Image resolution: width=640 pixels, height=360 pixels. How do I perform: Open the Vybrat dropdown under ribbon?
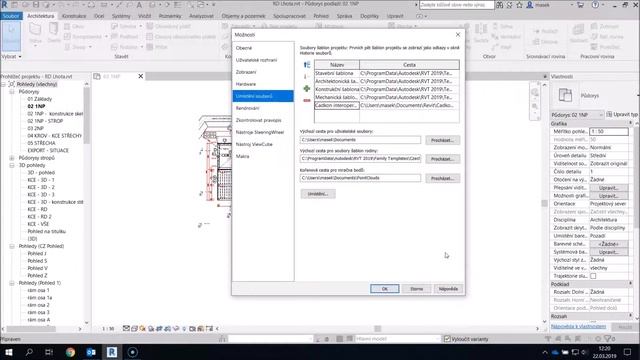11,56
